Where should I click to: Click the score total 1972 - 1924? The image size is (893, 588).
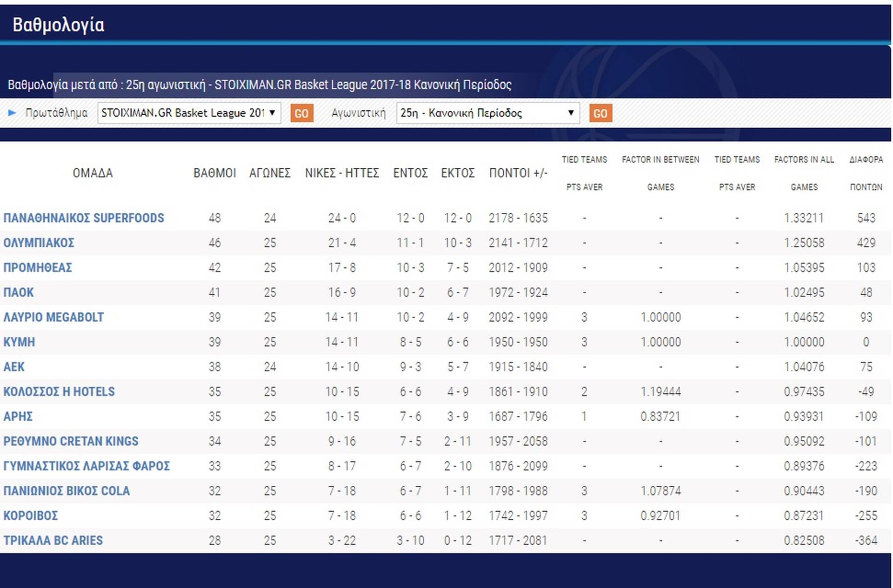(x=518, y=292)
